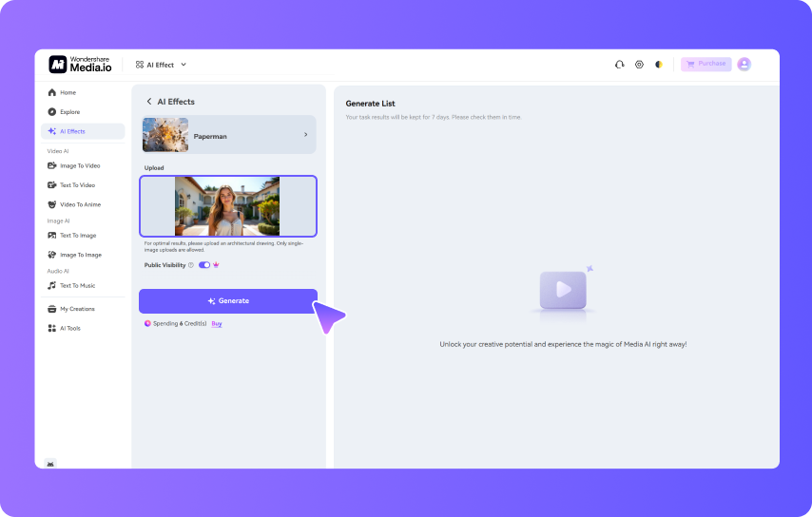This screenshot has width=812, height=517.
Task: Click the credits coin icon
Action: click(147, 323)
